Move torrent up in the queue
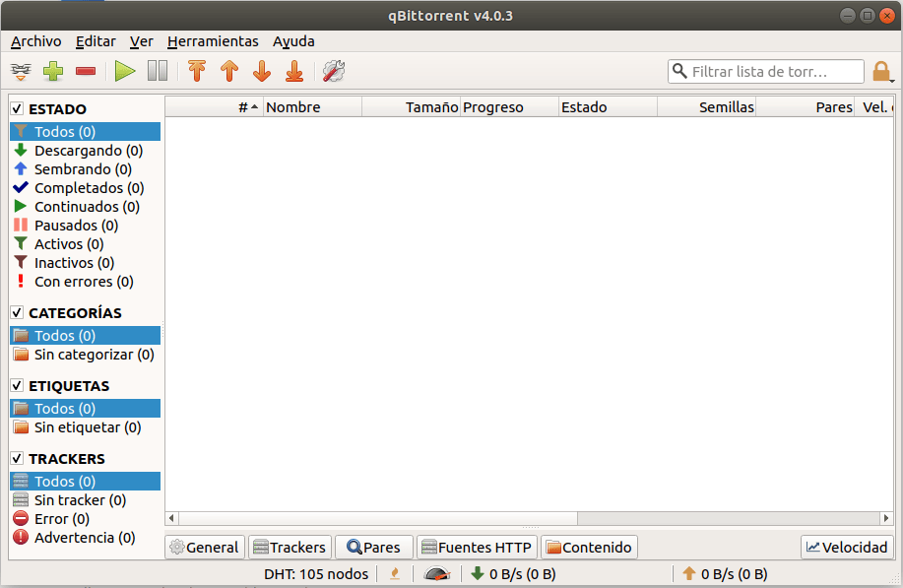The width and height of the screenshot is (903, 588). coord(229,71)
